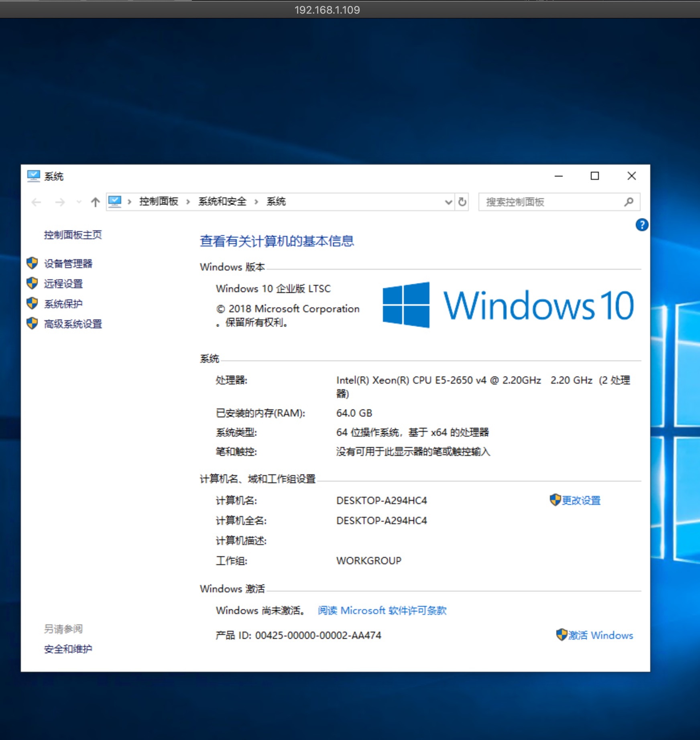The height and width of the screenshot is (740, 700).
Task: Click the magnifier search icon
Action: click(629, 202)
